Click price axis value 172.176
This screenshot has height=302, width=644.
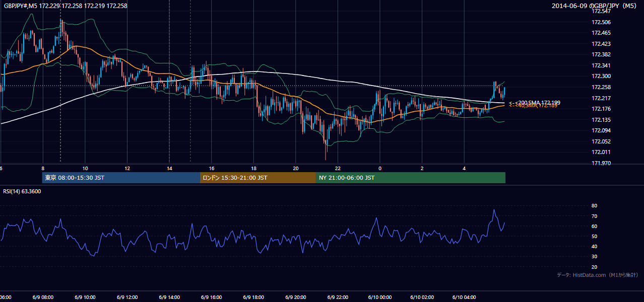pos(601,109)
